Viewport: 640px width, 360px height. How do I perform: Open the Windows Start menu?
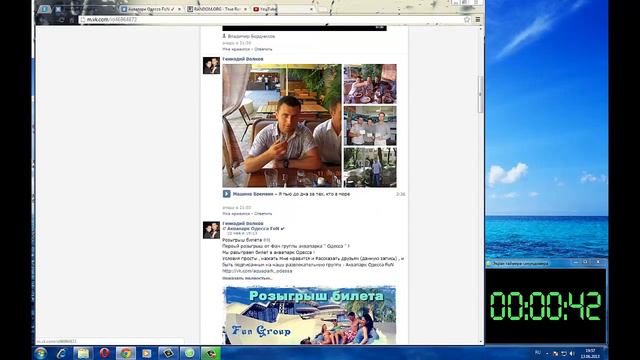point(40,353)
